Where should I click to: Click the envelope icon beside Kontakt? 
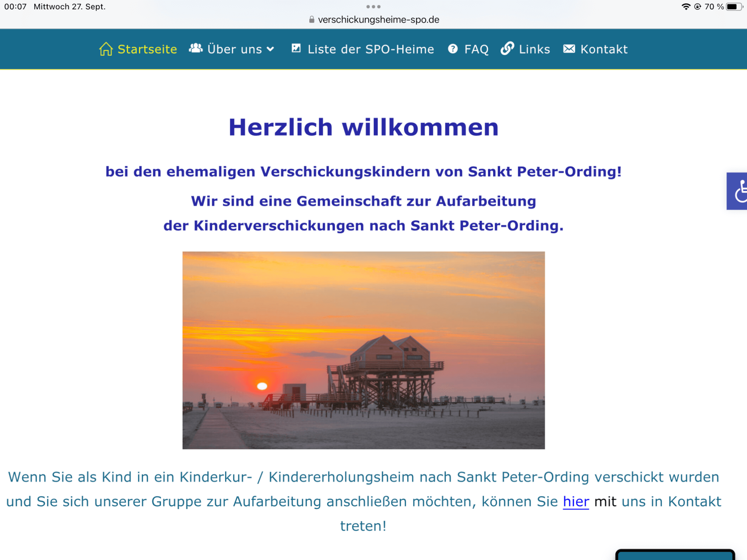point(569,49)
